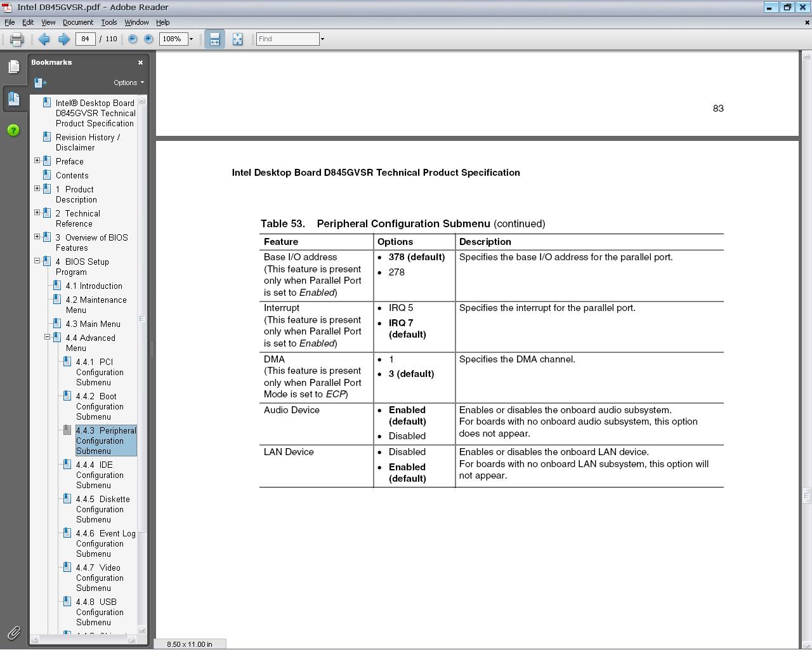
Task: Click bookmarks panel scrollbar down arrow
Action: pyautogui.click(x=142, y=630)
